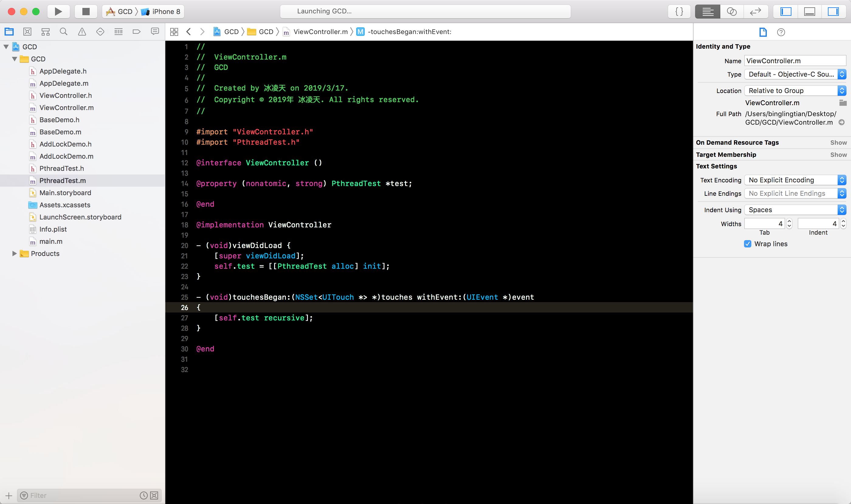Viewport: 851px width, 504px height.
Task: Open the code snippets library braces button
Action: [679, 12]
